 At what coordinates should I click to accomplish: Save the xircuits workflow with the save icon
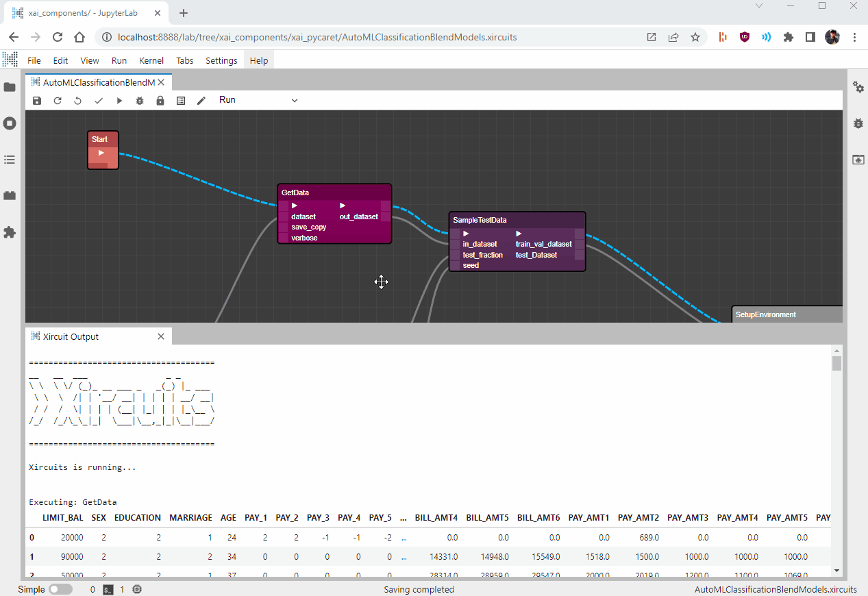37,101
